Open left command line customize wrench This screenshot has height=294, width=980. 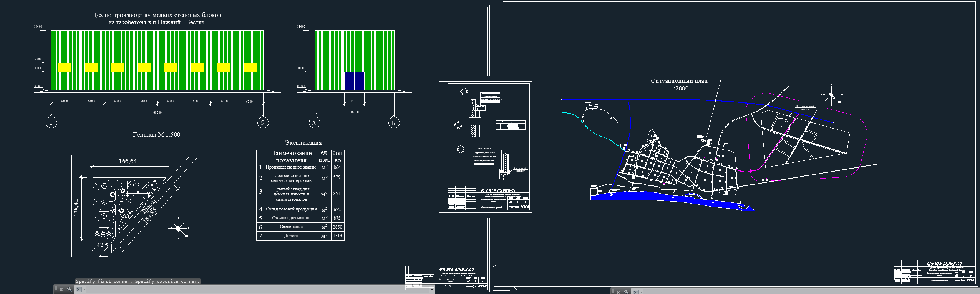pos(70,289)
